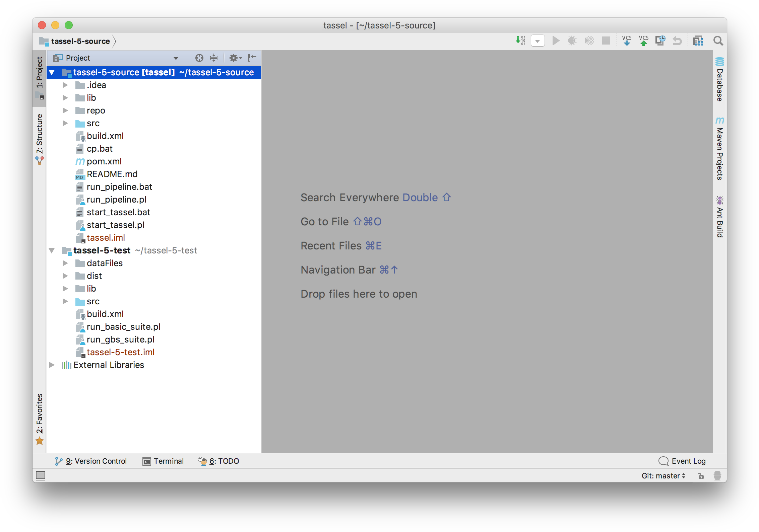Click the lock read-only status icon
The image size is (759, 532).
[701, 476]
